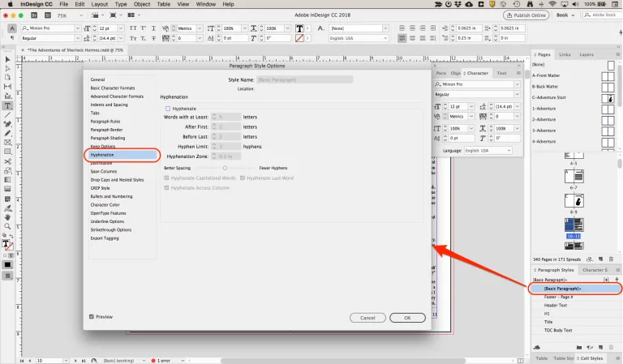Click the Align Center icon

click(412, 28)
